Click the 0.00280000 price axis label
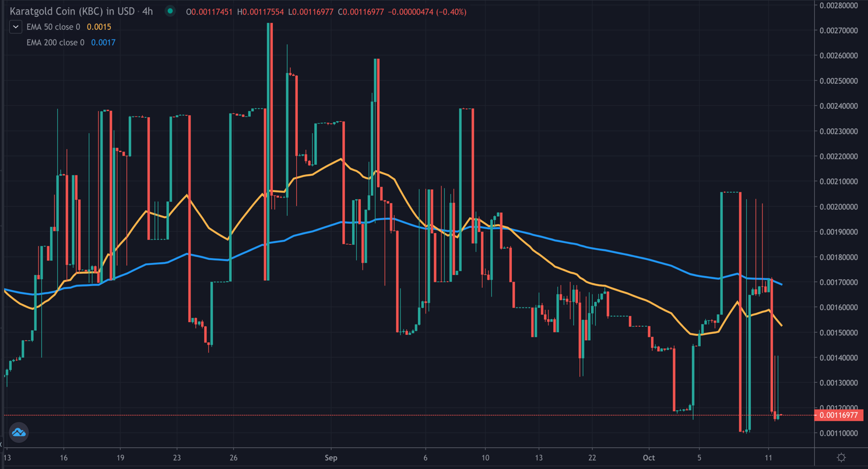Viewport: 868px width, 469px height. [839, 5]
